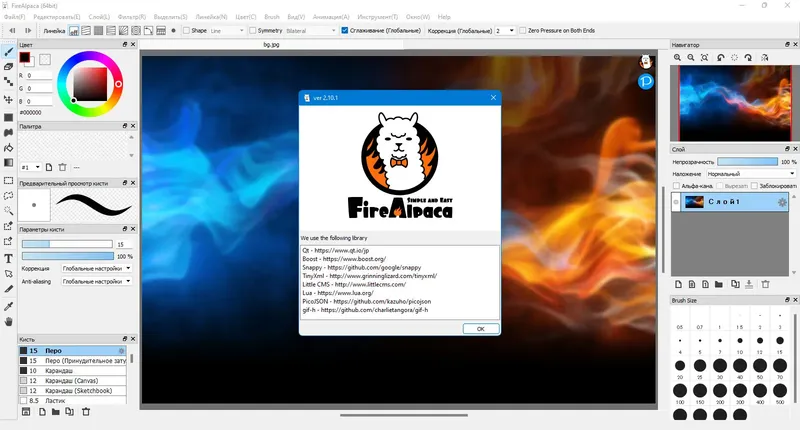The width and height of the screenshot is (800, 430).
Task: Uncheck Сглаживание (Глобальные) checkbox
Action: (344, 31)
